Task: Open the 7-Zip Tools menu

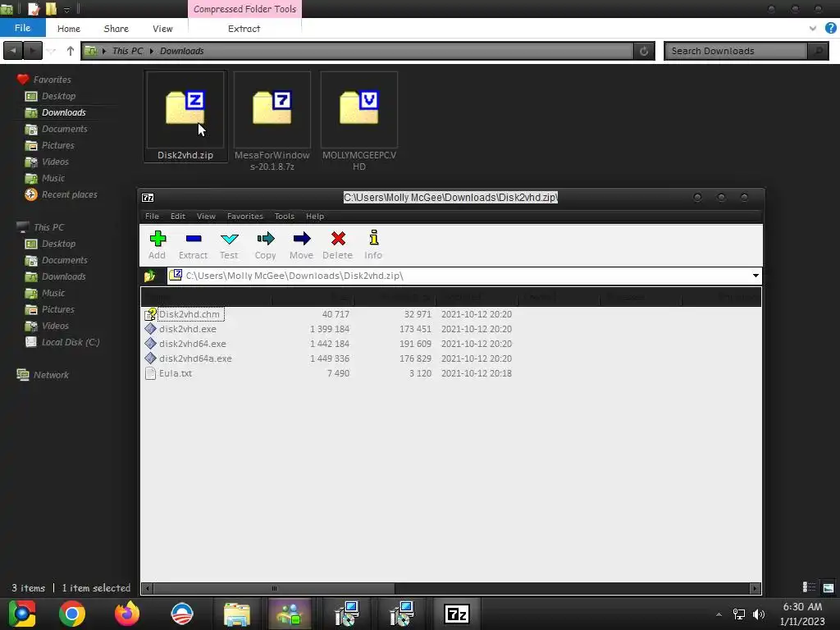Action: tap(285, 217)
